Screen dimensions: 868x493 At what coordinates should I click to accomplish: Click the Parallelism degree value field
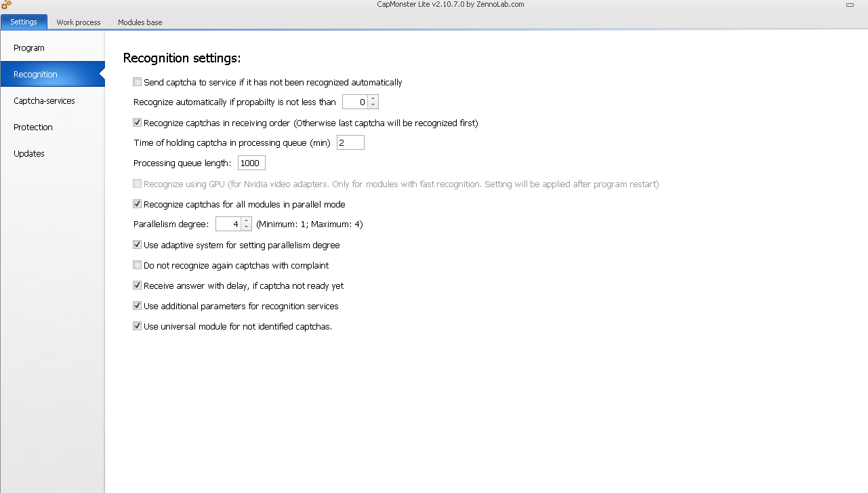(x=229, y=224)
